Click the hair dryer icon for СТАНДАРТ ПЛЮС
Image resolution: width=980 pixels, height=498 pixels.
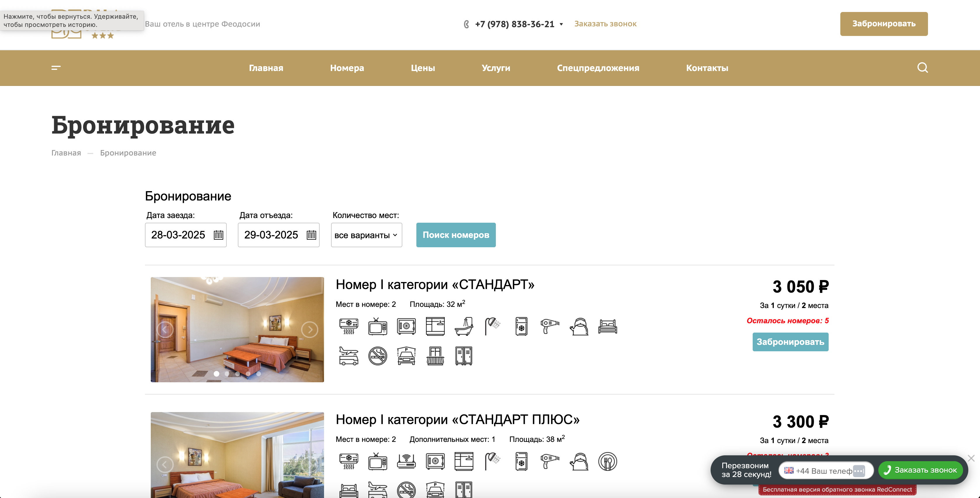[550, 461]
